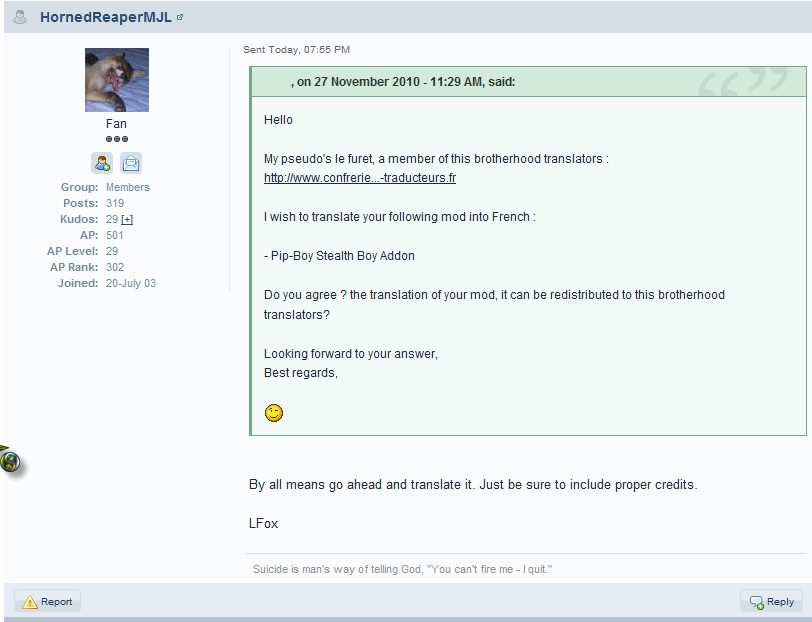Click the 'Sent Today, 07:55 PM' timestamp

point(296,49)
